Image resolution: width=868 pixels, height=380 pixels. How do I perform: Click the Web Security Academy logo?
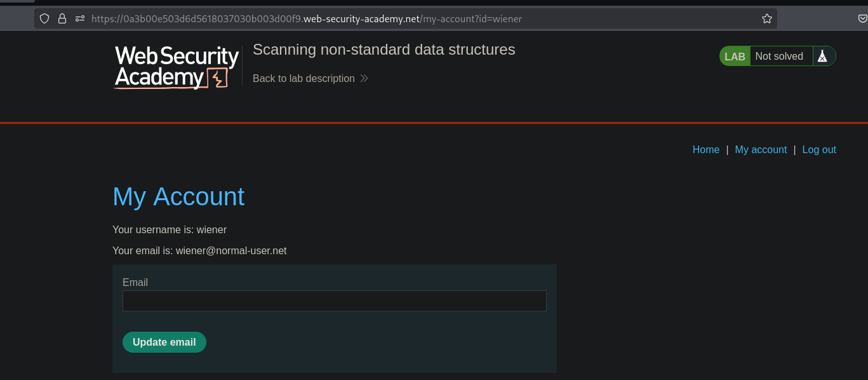click(x=177, y=67)
